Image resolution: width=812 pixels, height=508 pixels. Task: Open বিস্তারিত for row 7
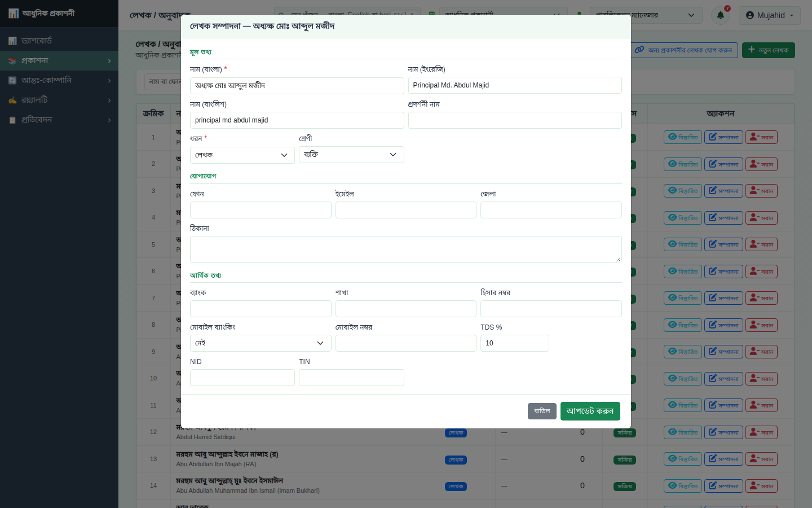(x=683, y=298)
